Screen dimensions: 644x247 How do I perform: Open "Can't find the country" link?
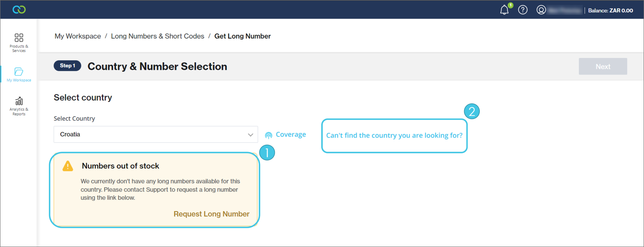[x=394, y=136]
